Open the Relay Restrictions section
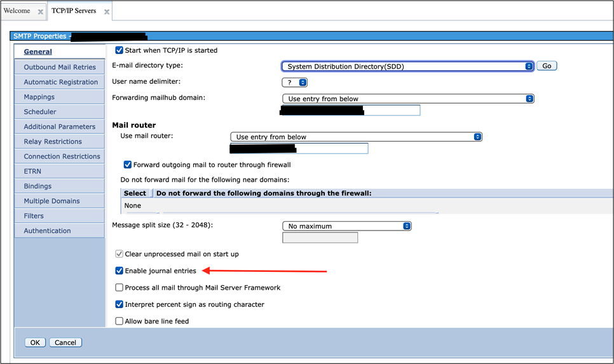Screen dimensions: 614x364 point(53,142)
